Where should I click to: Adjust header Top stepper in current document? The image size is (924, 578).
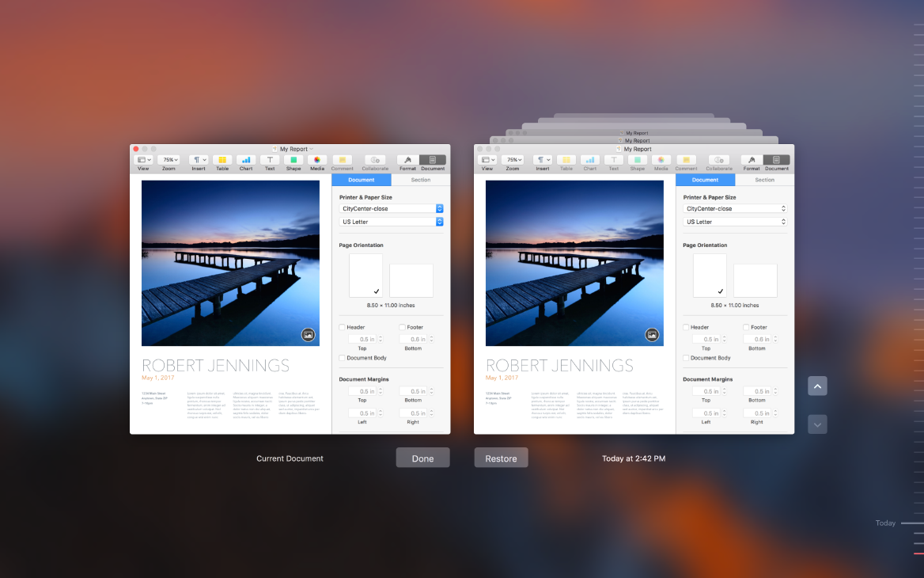pyautogui.click(x=381, y=339)
